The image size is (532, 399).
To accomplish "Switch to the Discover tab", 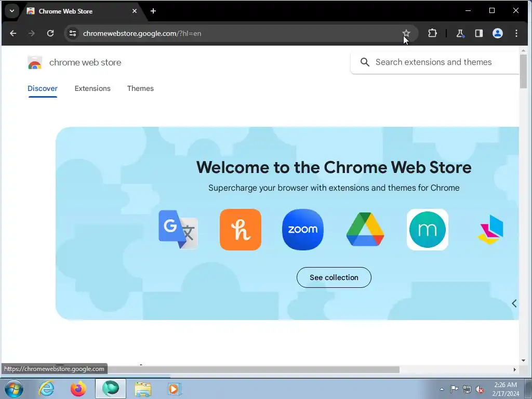I will point(43,88).
